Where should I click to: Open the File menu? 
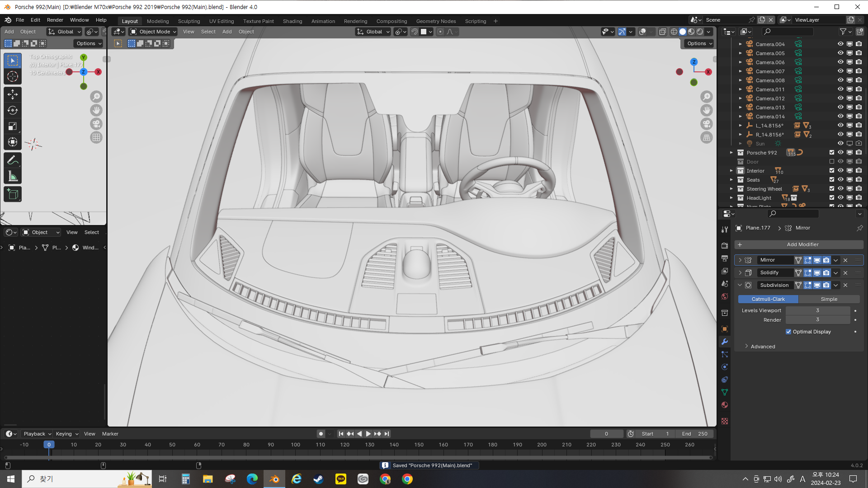tap(20, 20)
